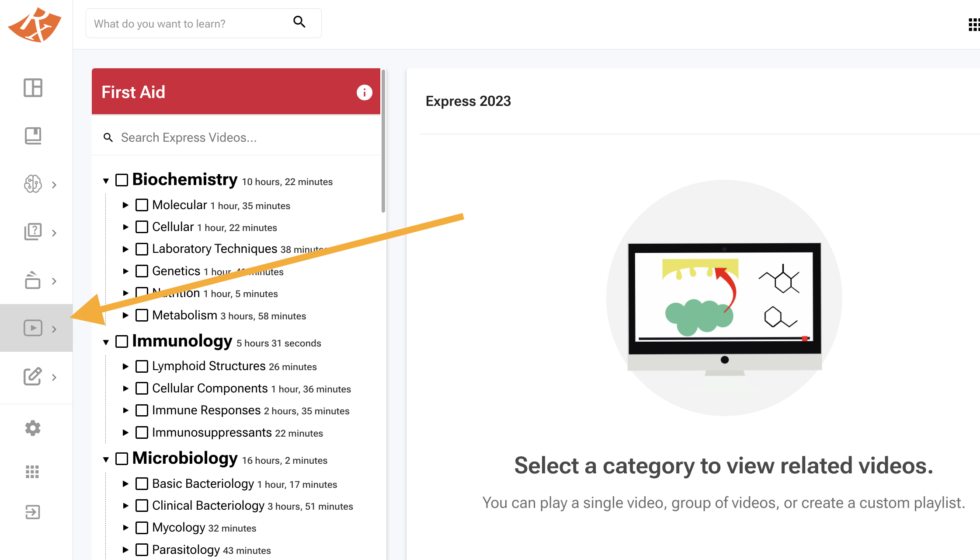Check the Mycology checkbox
980x560 pixels.
pos(142,528)
